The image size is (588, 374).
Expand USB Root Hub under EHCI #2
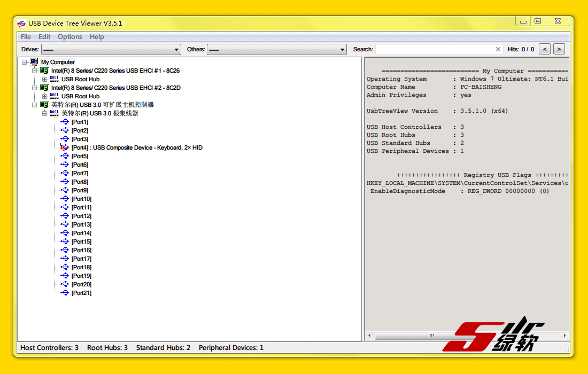click(x=45, y=96)
